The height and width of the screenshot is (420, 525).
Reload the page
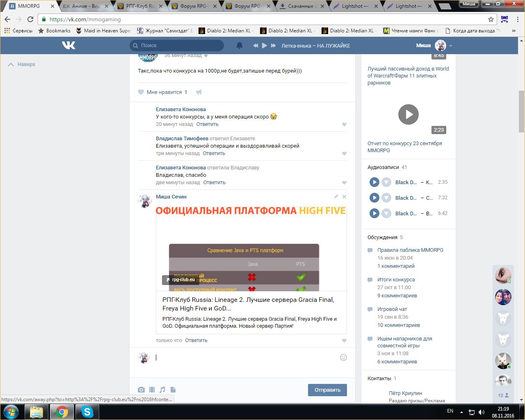(x=30, y=19)
